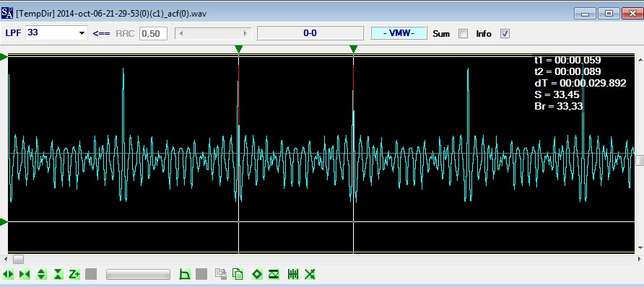Click the 't2 = 00:00.089' readout
This screenshot has height=287, width=644.
(x=567, y=72)
